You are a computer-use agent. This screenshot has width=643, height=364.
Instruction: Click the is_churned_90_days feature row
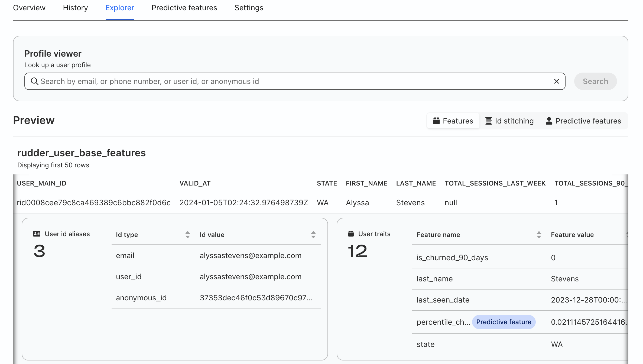pos(520,258)
